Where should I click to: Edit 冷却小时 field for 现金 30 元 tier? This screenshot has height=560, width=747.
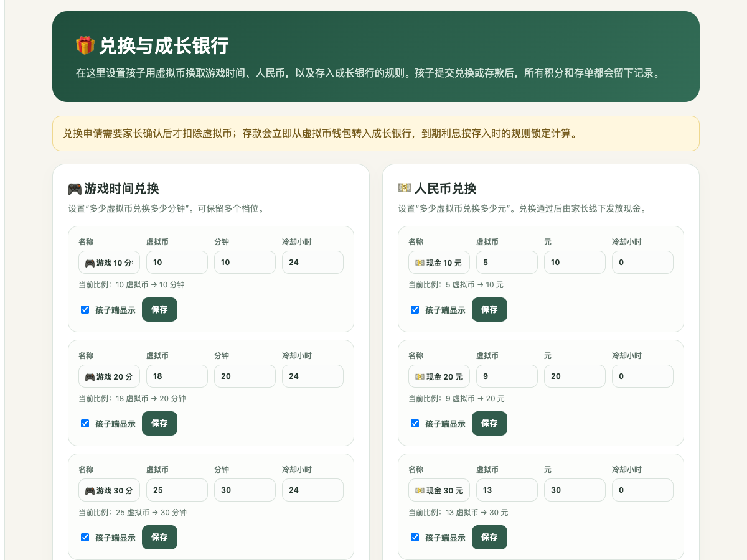coord(642,490)
